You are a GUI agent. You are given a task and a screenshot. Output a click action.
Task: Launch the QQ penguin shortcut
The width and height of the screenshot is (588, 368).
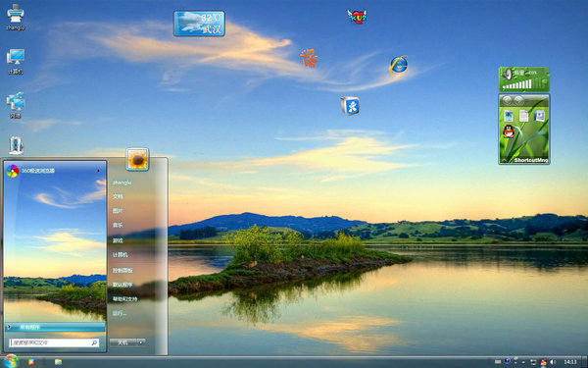pyautogui.click(x=509, y=131)
